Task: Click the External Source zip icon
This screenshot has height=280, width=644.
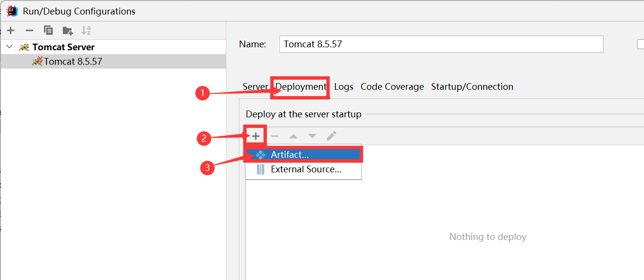Action: (x=261, y=169)
